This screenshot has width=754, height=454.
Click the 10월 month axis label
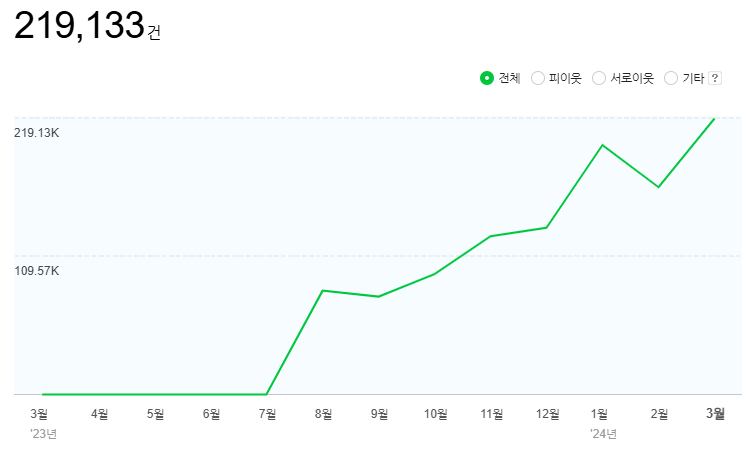(x=435, y=413)
